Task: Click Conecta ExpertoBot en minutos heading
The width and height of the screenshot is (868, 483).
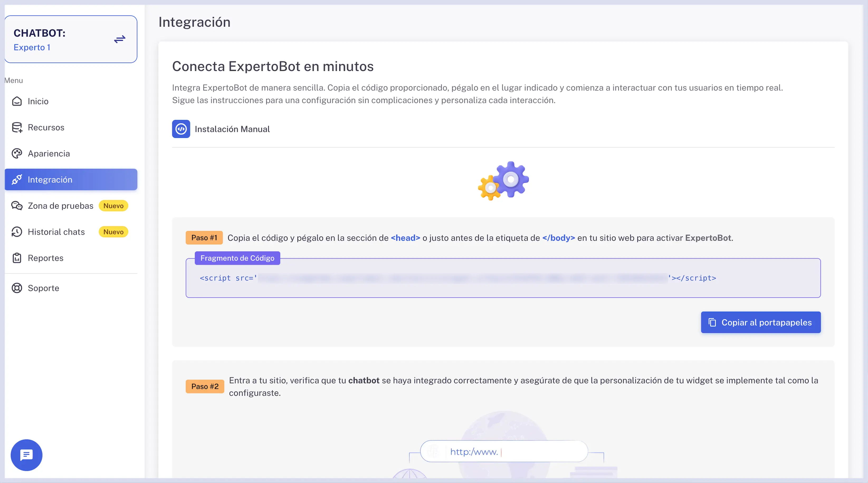Action: tap(273, 66)
